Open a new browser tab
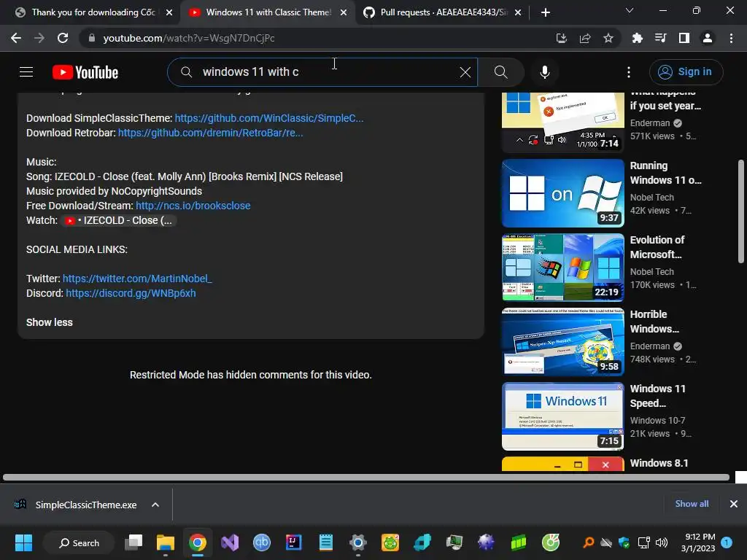This screenshot has width=747, height=560. tap(546, 12)
